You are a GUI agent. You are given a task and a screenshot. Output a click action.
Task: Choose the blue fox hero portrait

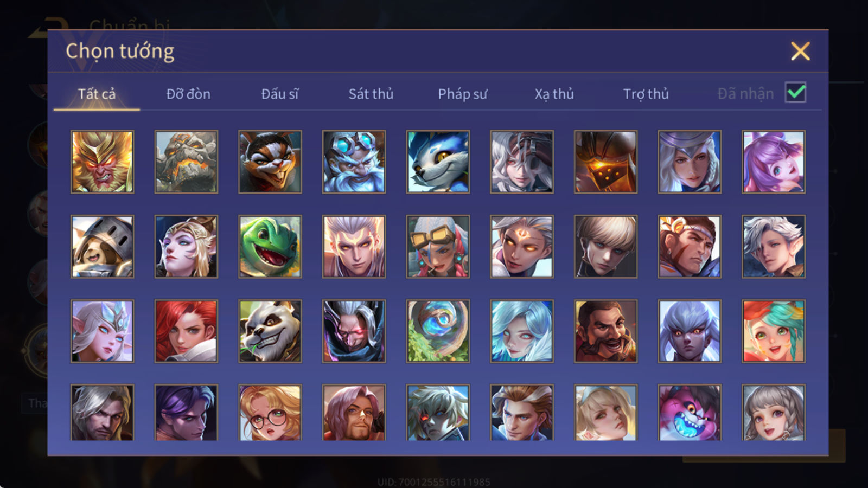[438, 162]
